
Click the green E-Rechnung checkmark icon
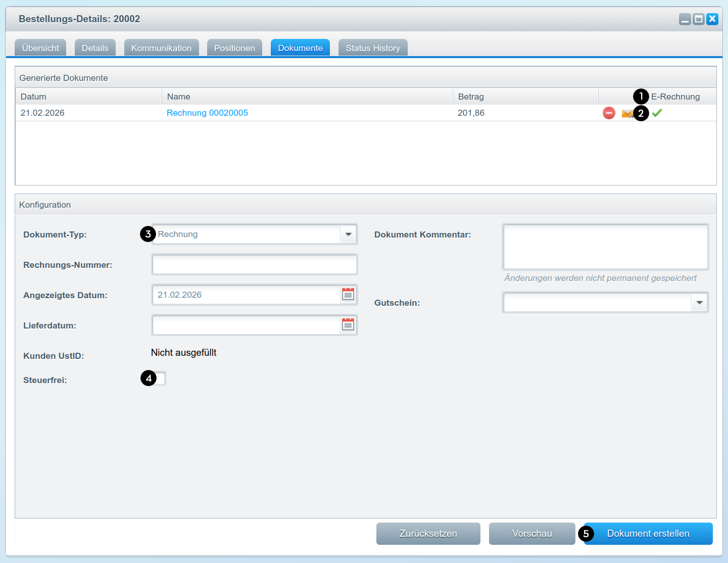click(x=657, y=113)
